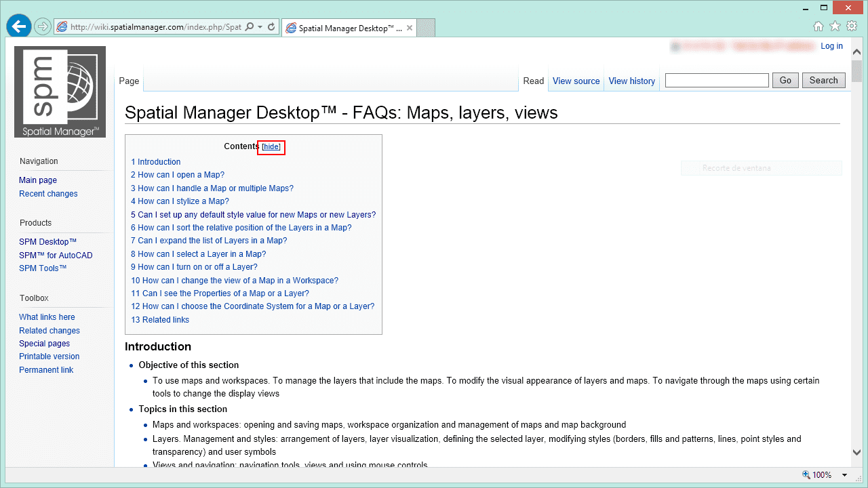Image resolution: width=868 pixels, height=488 pixels.
Task: Jump to turn on or off a Layer
Action: (x=194, y=267)
